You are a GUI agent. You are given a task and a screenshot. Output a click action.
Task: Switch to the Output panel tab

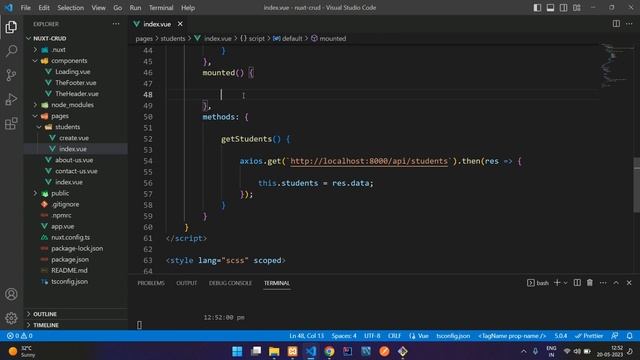(x=187, y=283)
